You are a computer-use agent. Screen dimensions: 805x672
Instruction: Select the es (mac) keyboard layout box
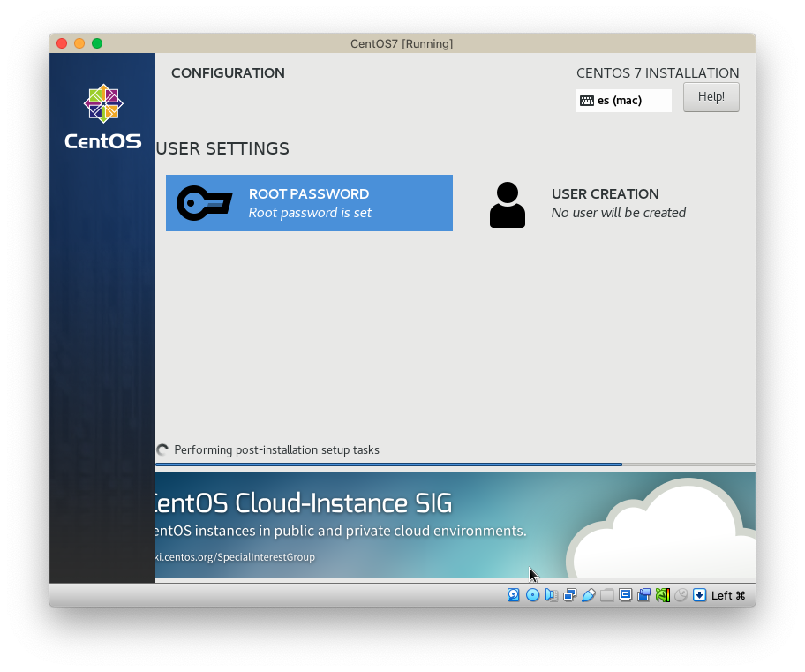623,101
